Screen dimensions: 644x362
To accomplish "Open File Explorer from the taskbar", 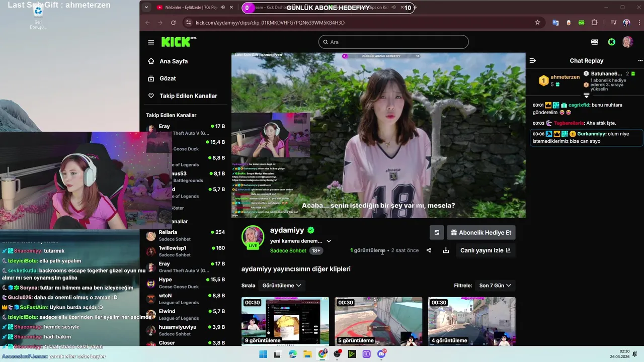I will pyautogui.click(x=308, y=354).
